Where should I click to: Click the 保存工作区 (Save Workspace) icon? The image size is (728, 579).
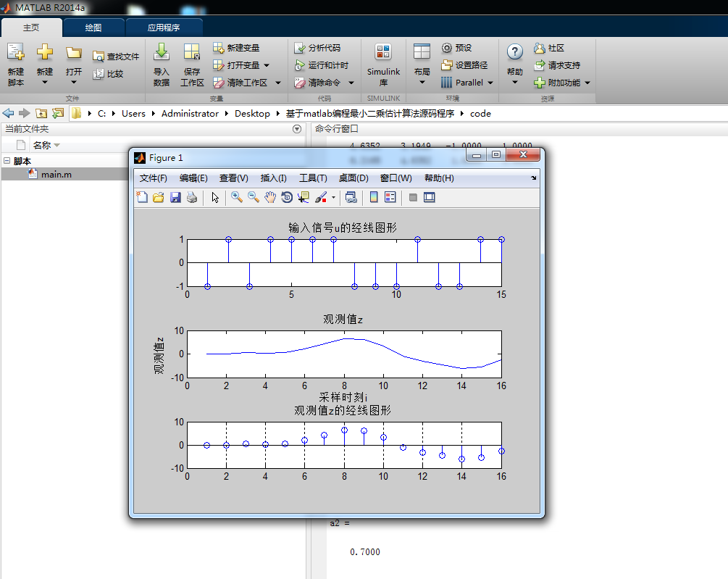pos(192,52)
